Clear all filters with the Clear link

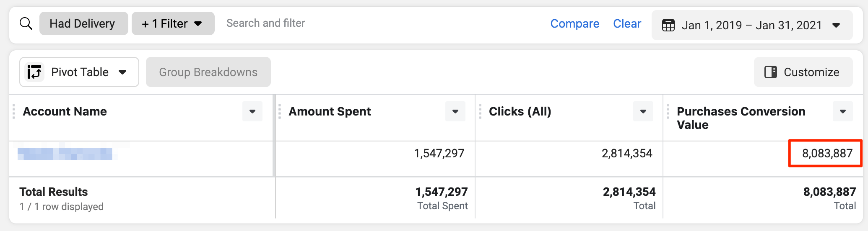coord(627,23)
